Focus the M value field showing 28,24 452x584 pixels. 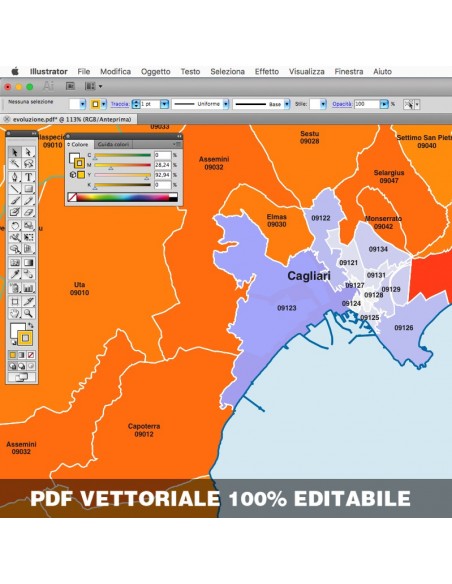[x=163, y=165]
